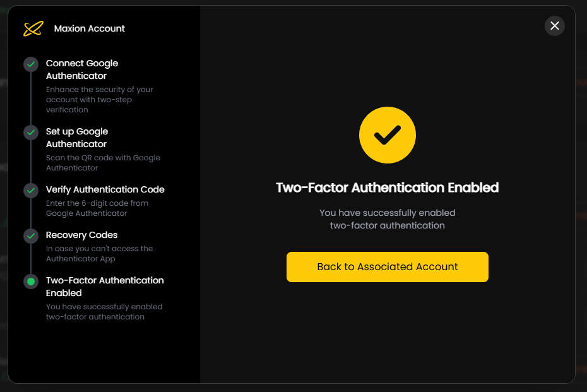This screenshot has height=392, width=587.
Task: Click the Maxion Account header text
Action: pos(90,28)
